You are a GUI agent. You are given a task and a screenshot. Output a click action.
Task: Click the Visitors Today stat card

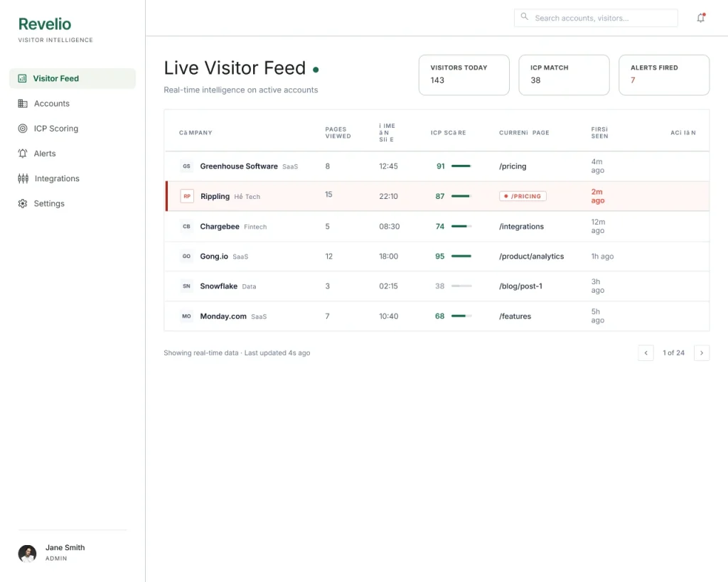464,75
